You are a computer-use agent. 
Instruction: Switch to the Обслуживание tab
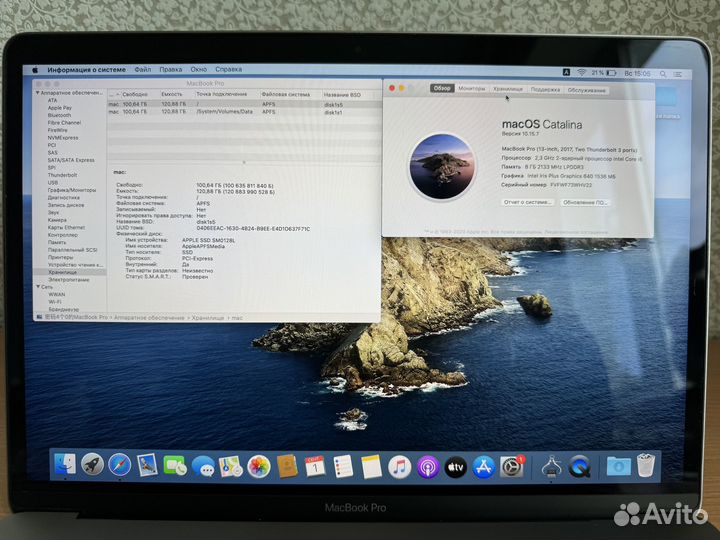coord(586,90)
